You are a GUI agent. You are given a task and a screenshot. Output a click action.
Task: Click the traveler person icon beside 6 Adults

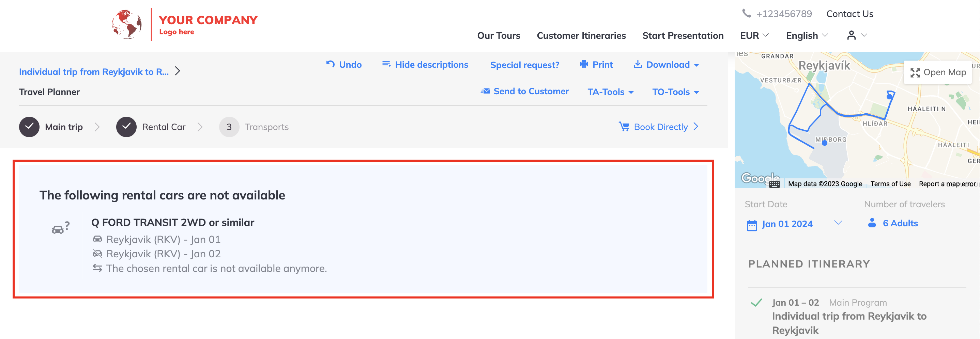tap(872, 223)
